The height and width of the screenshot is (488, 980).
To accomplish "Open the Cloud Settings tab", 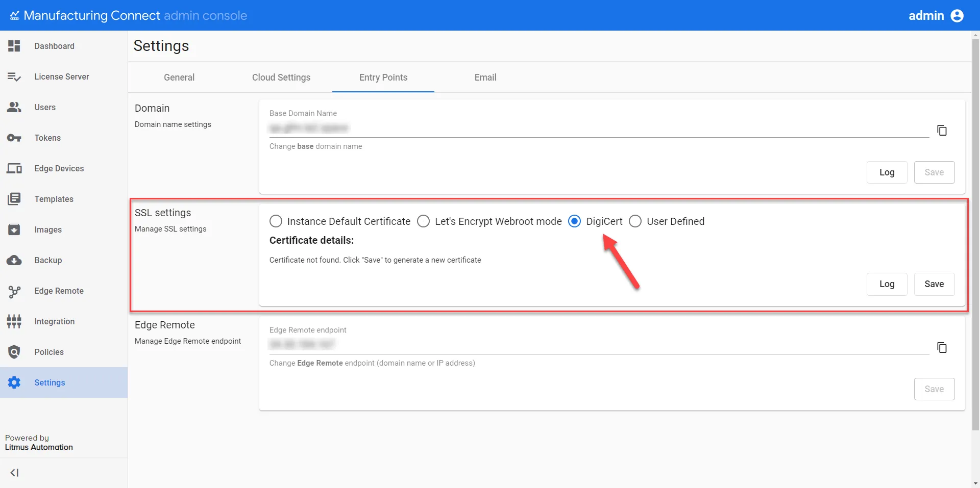I will click(x=281, y=78).
